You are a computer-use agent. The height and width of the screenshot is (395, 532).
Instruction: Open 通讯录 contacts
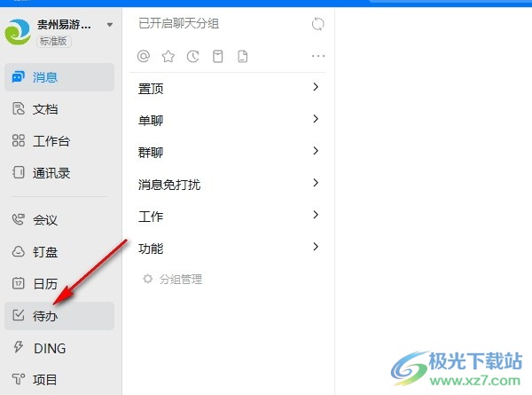tap(59, 173)
